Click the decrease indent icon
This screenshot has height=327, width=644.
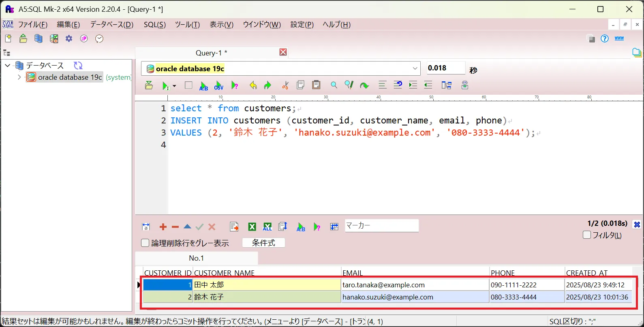tap(428, 85)
